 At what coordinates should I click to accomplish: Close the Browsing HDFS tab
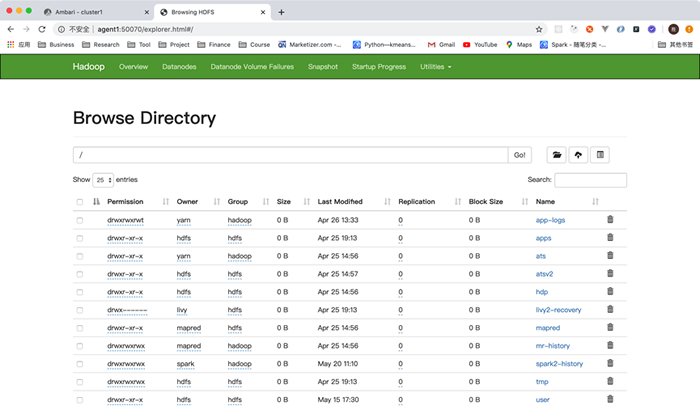(x=263, y=12)
